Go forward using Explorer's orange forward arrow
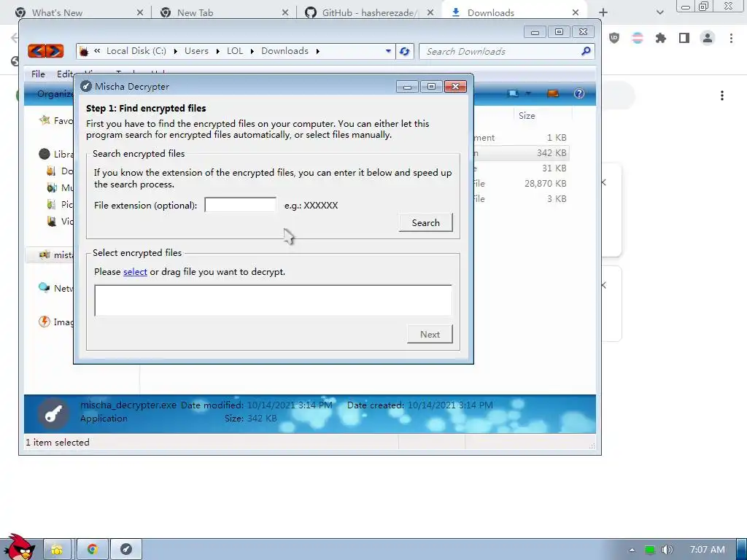This screenshot has height=560, width=747. click(x=55, y=50)
